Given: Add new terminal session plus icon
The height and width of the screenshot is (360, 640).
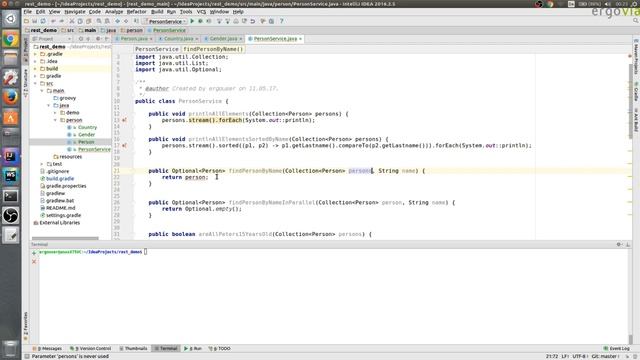Looking at the screenshot, I should point(34,253).
